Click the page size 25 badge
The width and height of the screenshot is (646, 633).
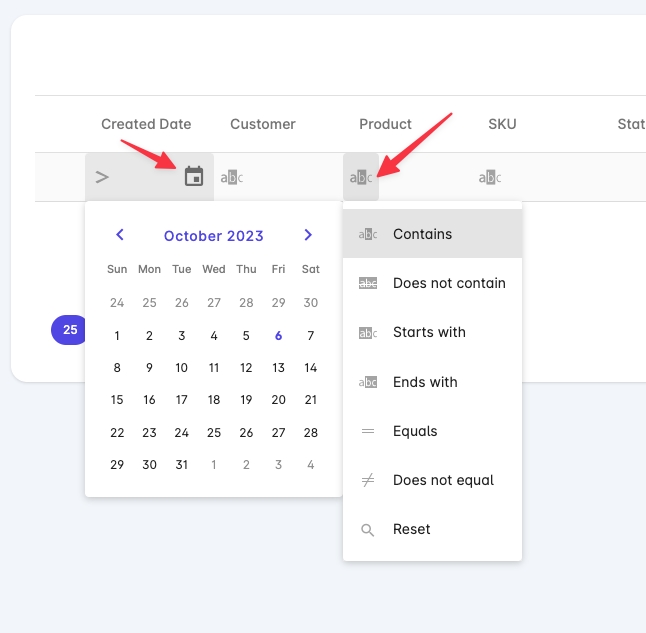[69, 329]
